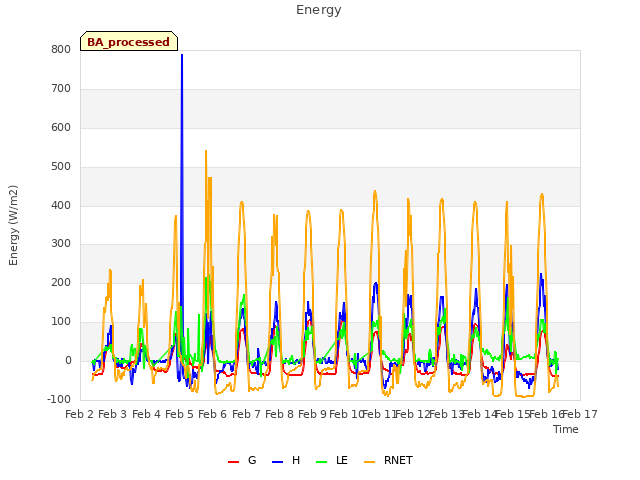Click the 400 y-axis tick label
The image size is (640, 480).
tap(61, 205)
